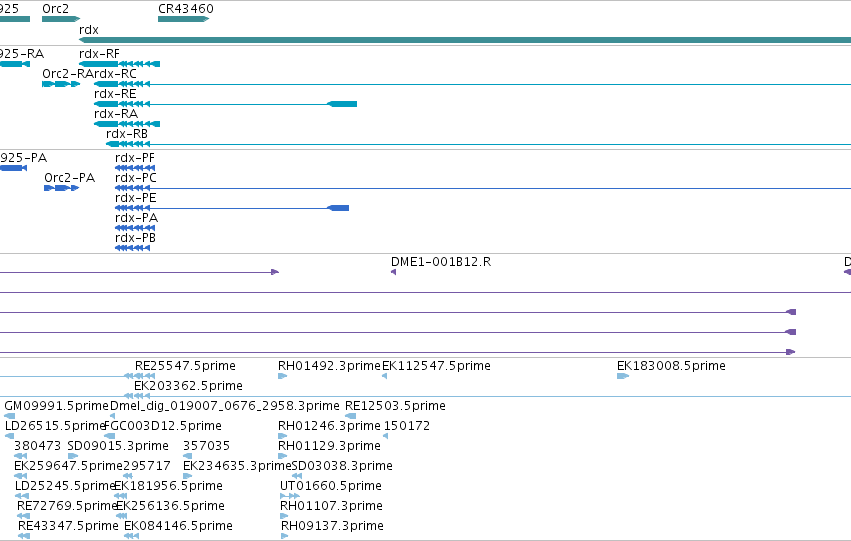851x541 pixels.
Task: Click the rdx-PF coding sequence label
Action: coord(135,158)
